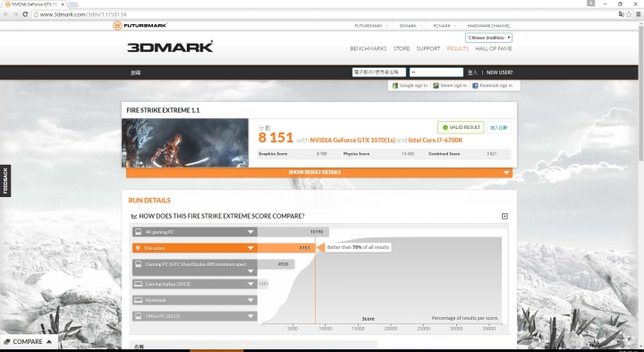The width and height of the screenshot is (644, 352).
Task: Click the add to compare button
Action: (499, 127)
